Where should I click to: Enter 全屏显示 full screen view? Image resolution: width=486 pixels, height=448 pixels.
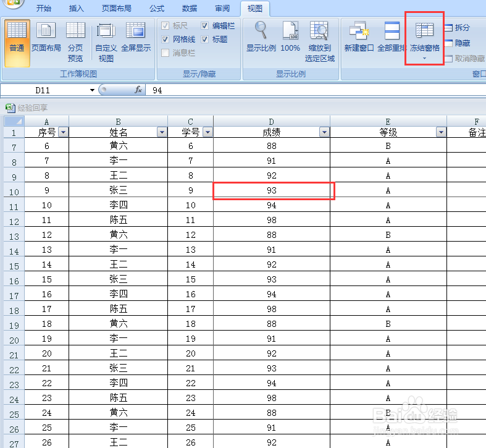(x=136, y=38)
